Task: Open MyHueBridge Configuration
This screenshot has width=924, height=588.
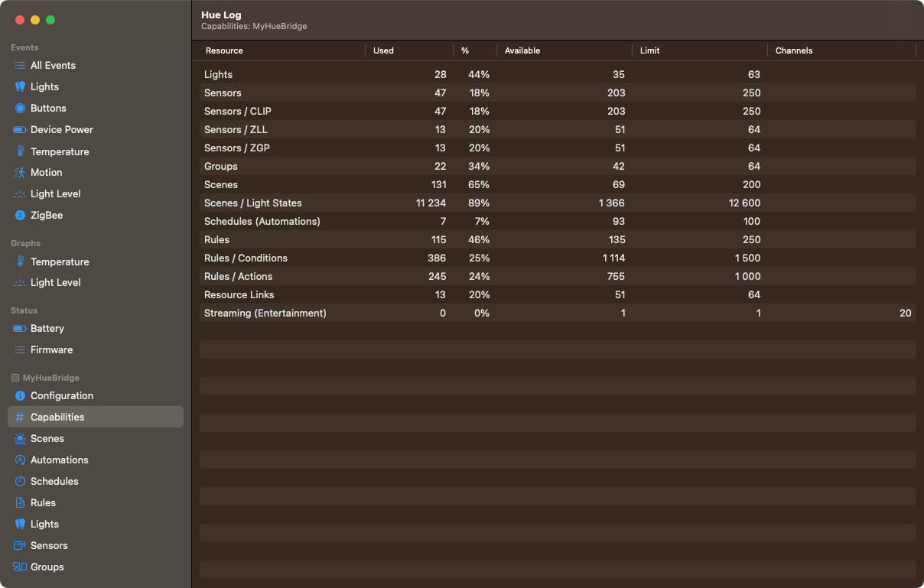Action: point(62,395)
